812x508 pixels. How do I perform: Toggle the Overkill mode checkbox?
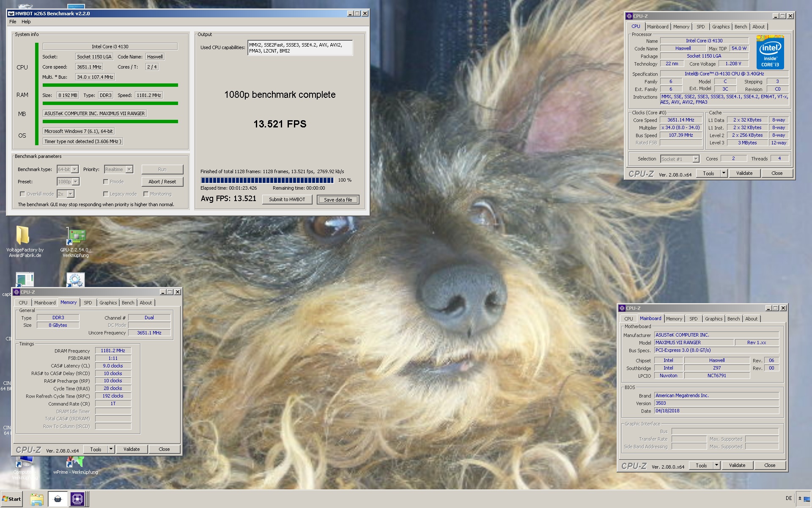[22, 194]
